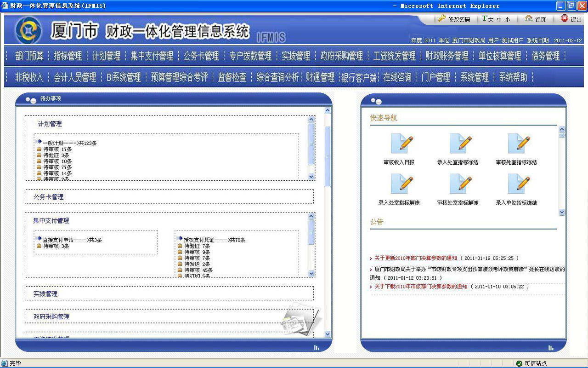Open the 非税收入 menu
The width and height of the screenshot is (588, 368).
29,77
